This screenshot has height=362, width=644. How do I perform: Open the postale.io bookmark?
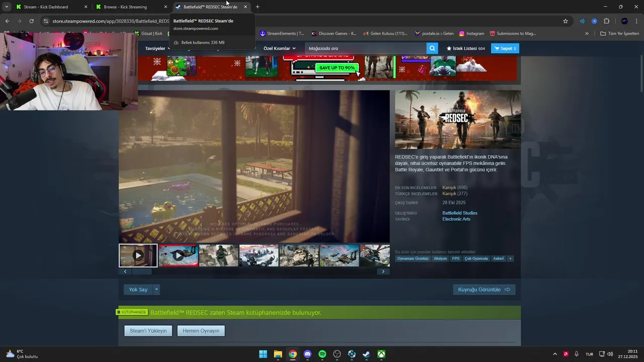(434, 34)
